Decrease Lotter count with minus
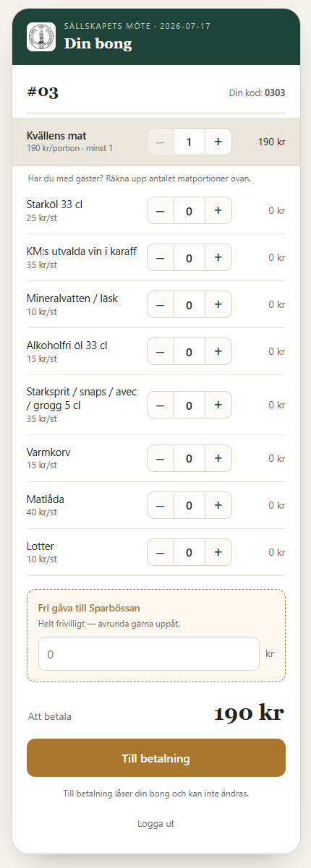This screenshot has height=868, width=311. (161, 552)
